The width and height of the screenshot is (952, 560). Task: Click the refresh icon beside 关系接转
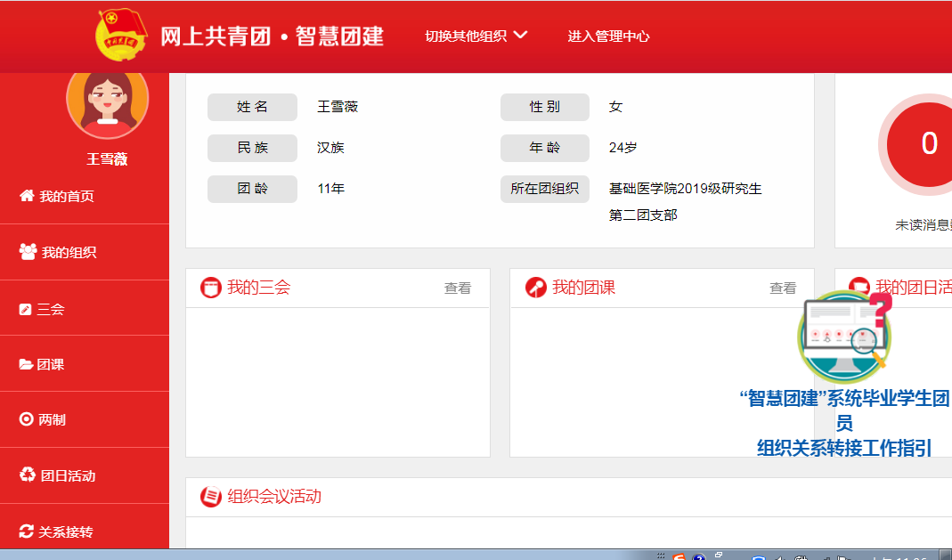pos(26,532)
